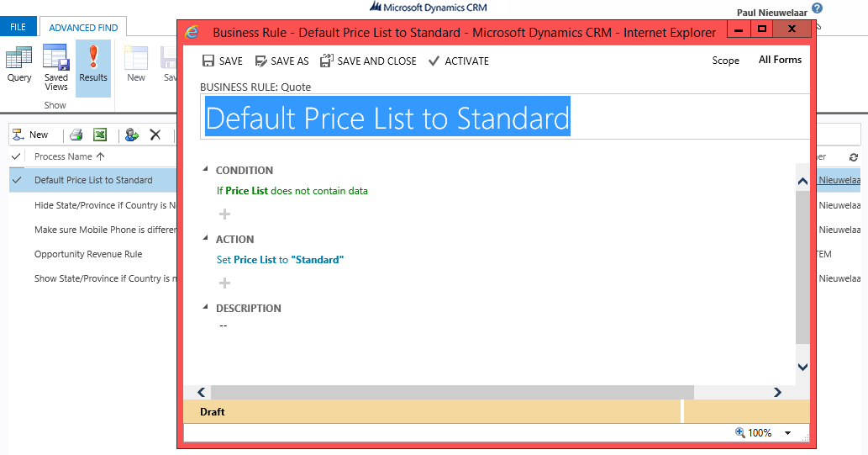Click SAVE AND CLOSE button
868x455 pixels.
coord(368,61)
